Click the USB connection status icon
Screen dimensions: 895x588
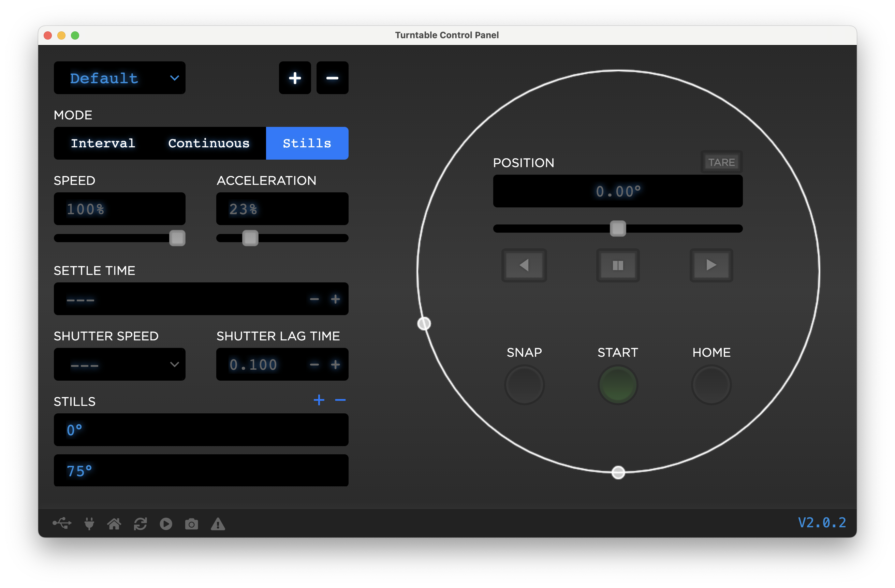[62, 523]
